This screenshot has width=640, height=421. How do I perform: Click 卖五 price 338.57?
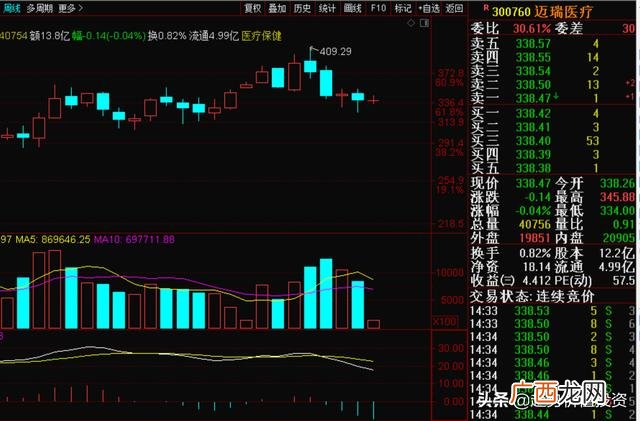pos(533,44)
